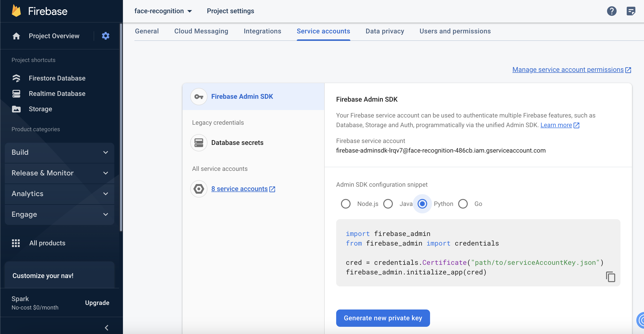The image size is (644, 334).
Task: Expand the Analytics category
Action: click(x=60, y=194)
